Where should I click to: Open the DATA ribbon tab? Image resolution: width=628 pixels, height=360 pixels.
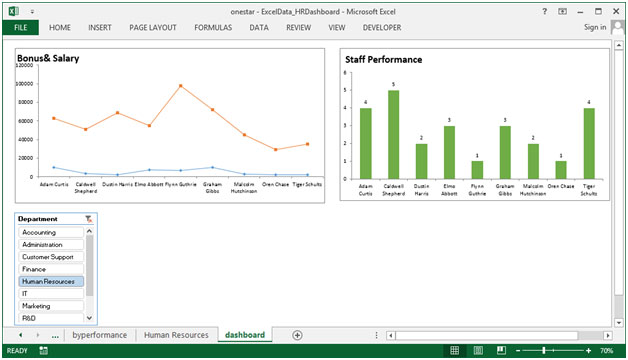tap(259, 28)
